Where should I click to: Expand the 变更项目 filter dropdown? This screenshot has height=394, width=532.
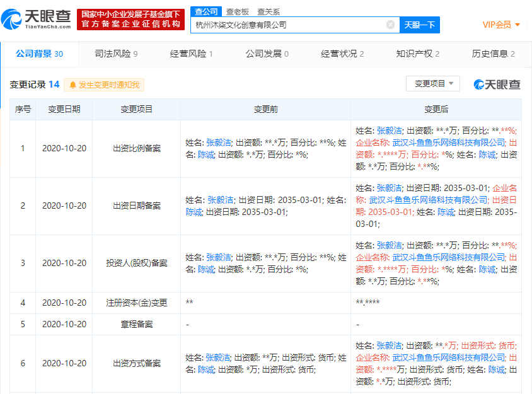point(433,83)
